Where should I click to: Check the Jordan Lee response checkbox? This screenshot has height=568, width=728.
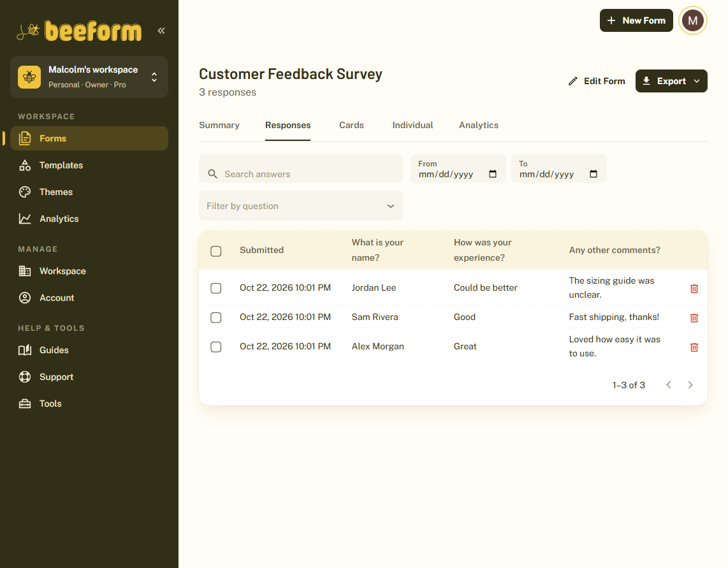216,288
